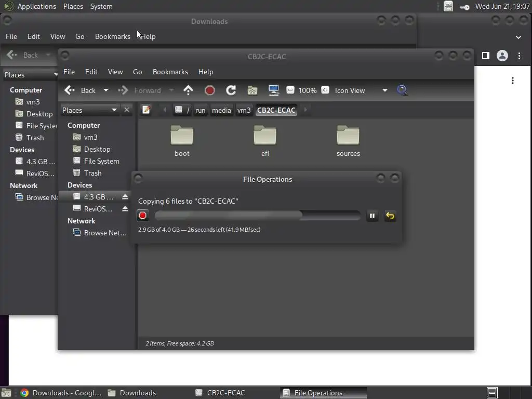Open the Icon View mode dropdown
This screenshot has height=399, width=532.
click(361, 90)
